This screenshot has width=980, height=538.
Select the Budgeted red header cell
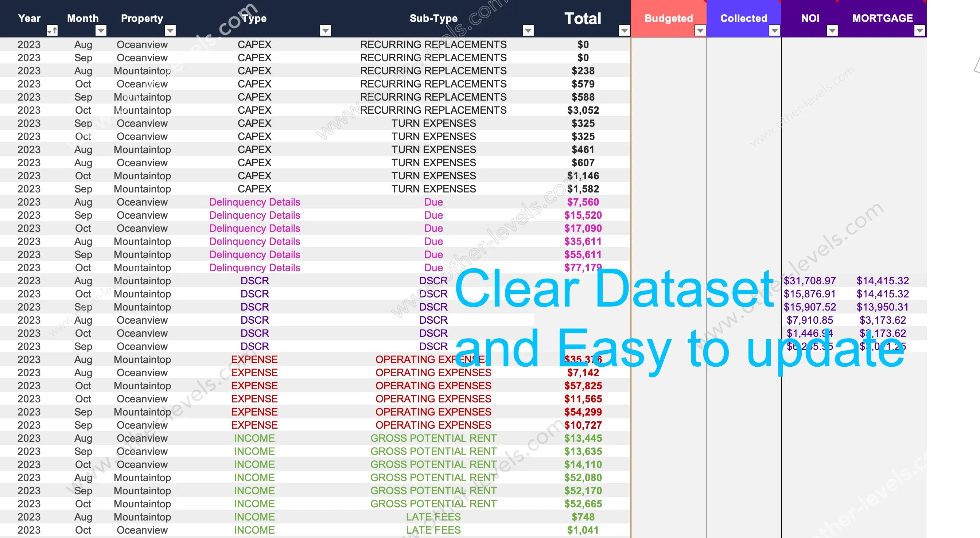668,18
